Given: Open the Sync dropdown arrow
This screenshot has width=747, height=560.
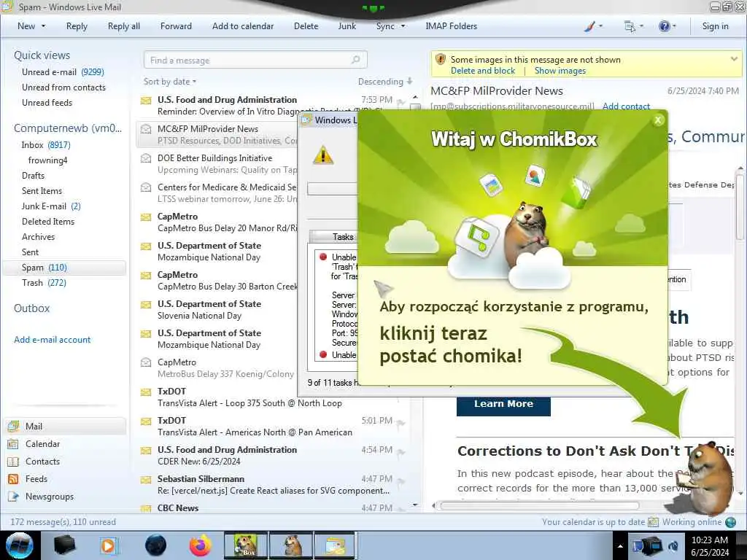Looking at the screenshot, I should [x=403, y=26].
